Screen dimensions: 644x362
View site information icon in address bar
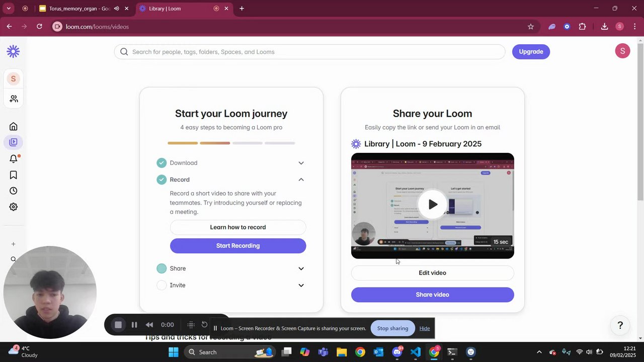pos(57,27)
